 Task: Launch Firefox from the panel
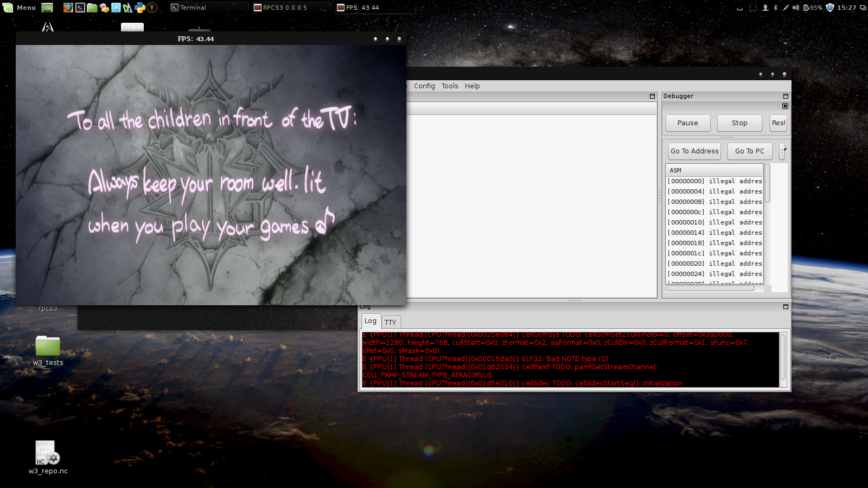(x=68, y=8)
